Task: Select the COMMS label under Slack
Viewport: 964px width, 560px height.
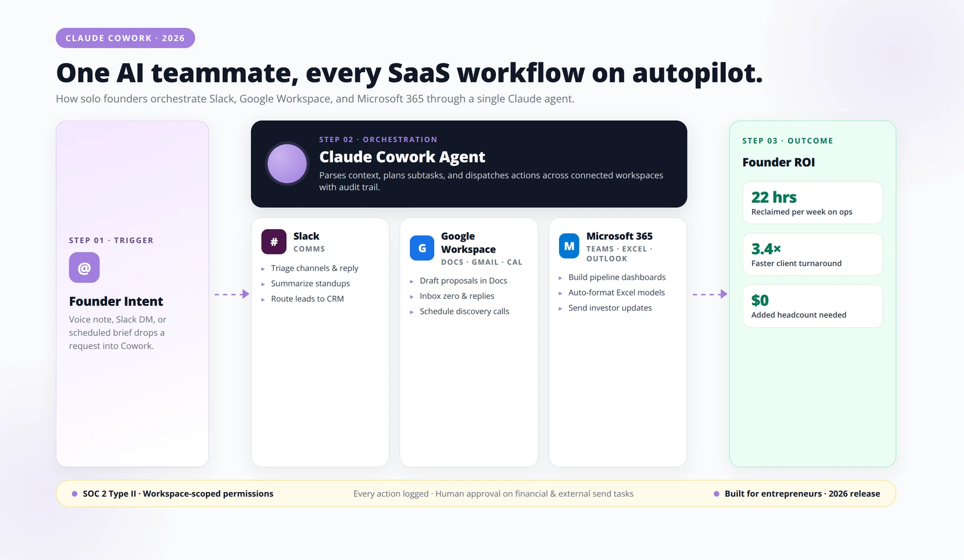Action: [x=309, y=249]
